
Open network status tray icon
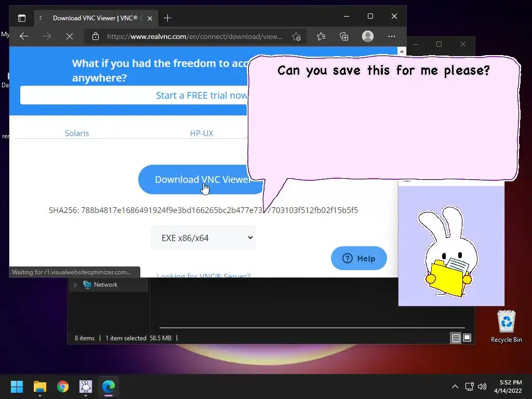[470, 387]
